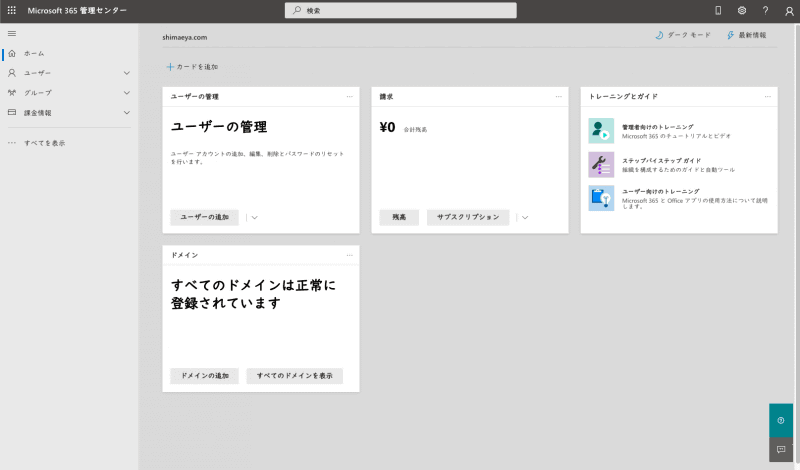Expand the ユーザー sidebar section chevron
This screenshot has width=800, height=470.
127,73
